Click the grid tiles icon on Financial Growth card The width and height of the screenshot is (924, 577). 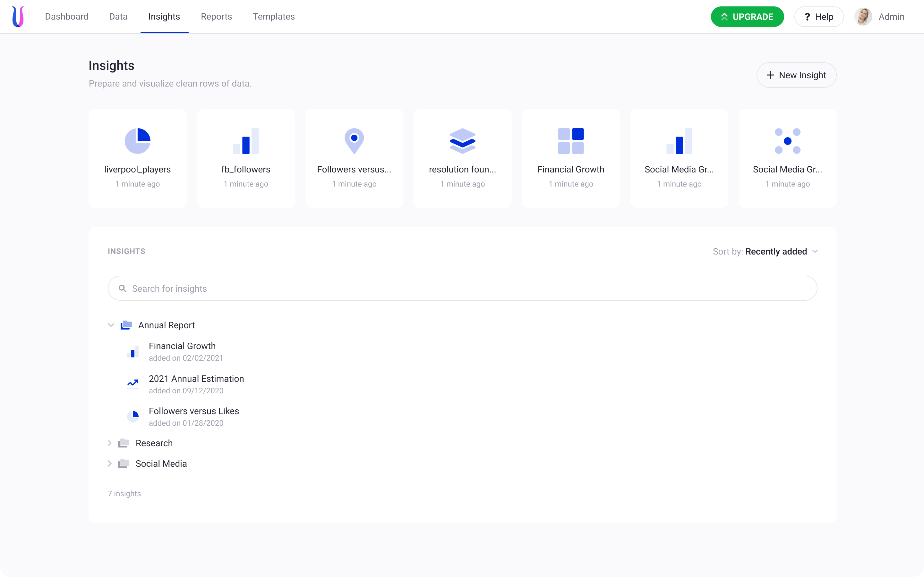coord(571,141)
